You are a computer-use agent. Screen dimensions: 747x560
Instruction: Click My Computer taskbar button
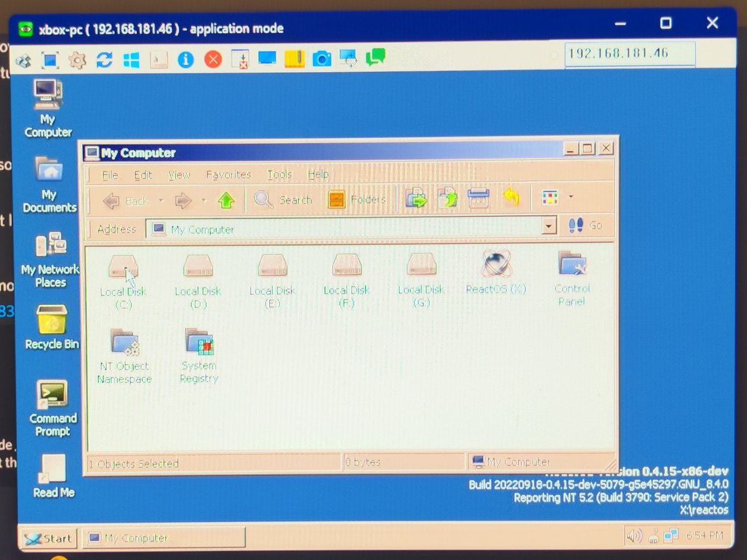point(164,538)
